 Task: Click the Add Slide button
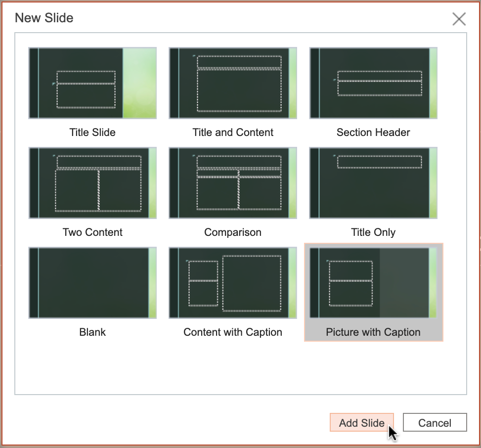click(x=361, y=423)
